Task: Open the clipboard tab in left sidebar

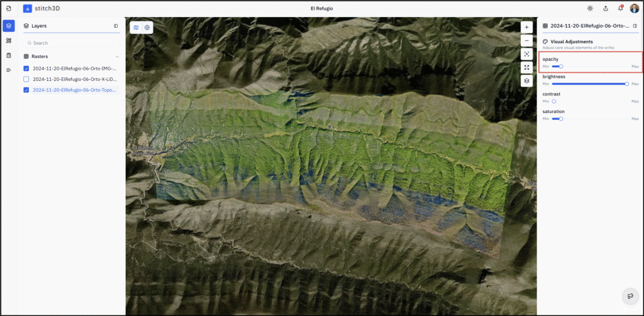Action: [9, 55]
